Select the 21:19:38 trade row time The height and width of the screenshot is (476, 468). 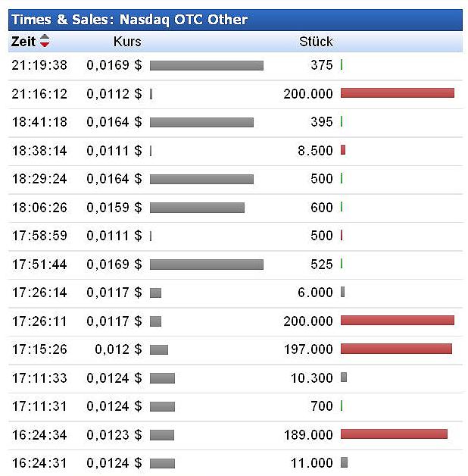point(39,65)
